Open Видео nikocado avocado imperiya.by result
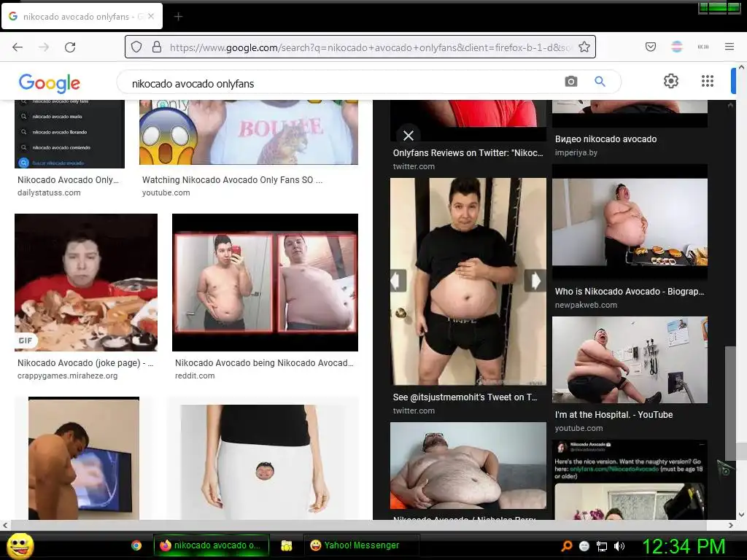Screen dimensions: 747x560 point(605,139)
